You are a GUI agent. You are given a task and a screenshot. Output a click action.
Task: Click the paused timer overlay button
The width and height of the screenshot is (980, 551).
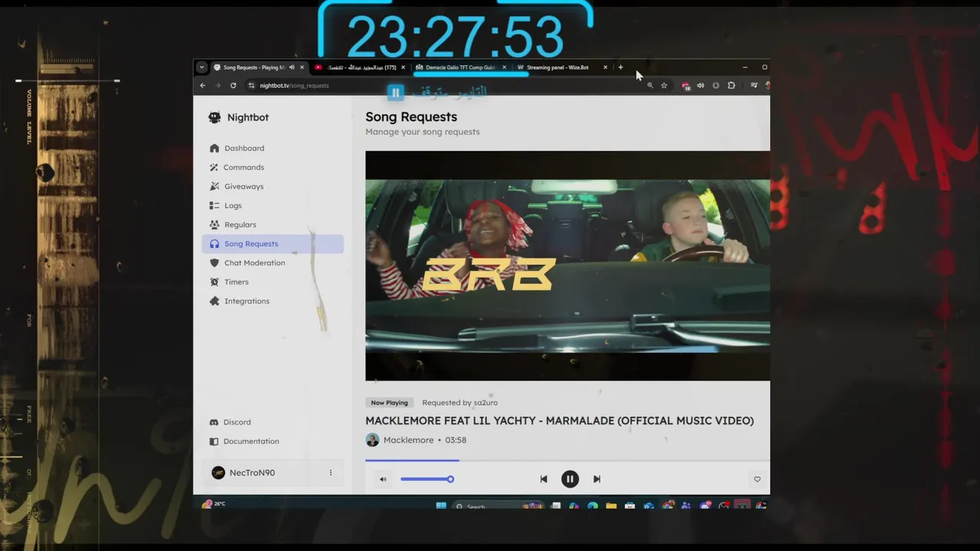pyautogui.click(x=395, y=93)
